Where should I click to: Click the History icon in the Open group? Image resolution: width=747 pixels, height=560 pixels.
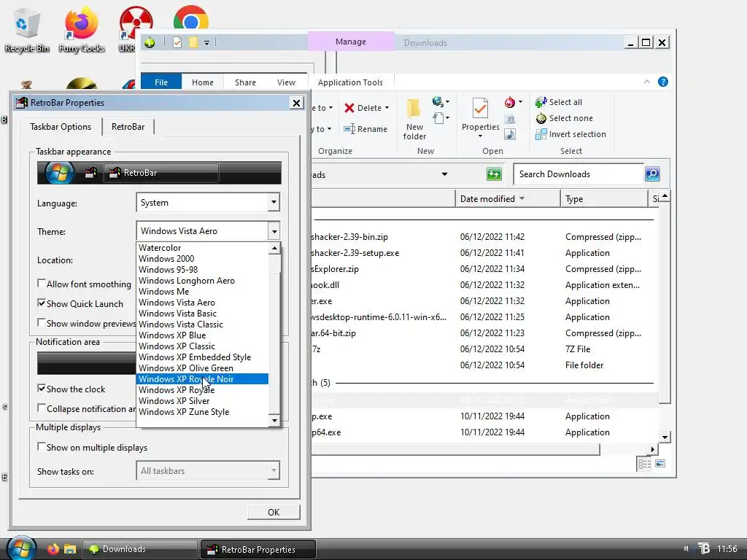510,134
